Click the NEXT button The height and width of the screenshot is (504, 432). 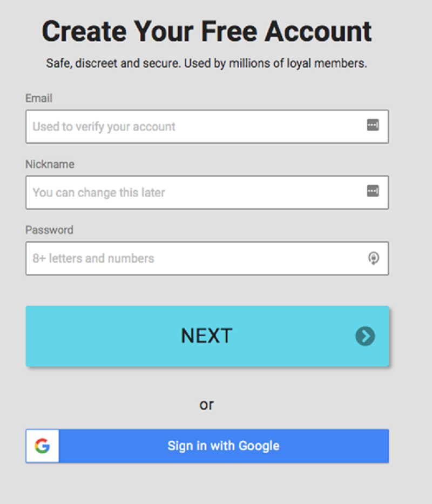click(207, 336)
